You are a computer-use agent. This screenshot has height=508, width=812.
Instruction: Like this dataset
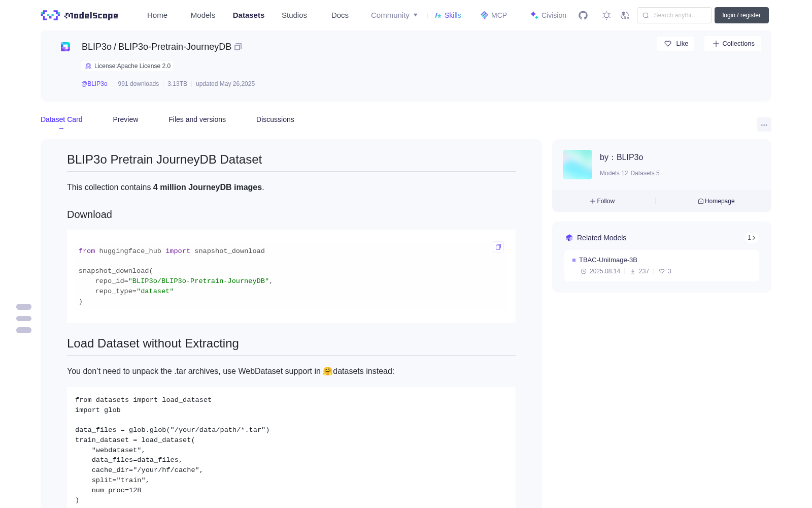[x=676, y=44]
